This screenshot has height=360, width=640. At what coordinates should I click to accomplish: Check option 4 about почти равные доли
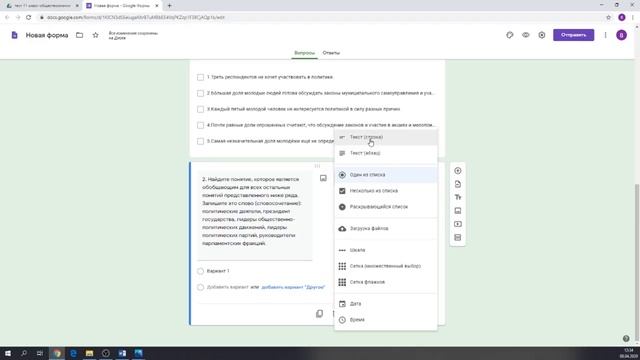(200, 125)
